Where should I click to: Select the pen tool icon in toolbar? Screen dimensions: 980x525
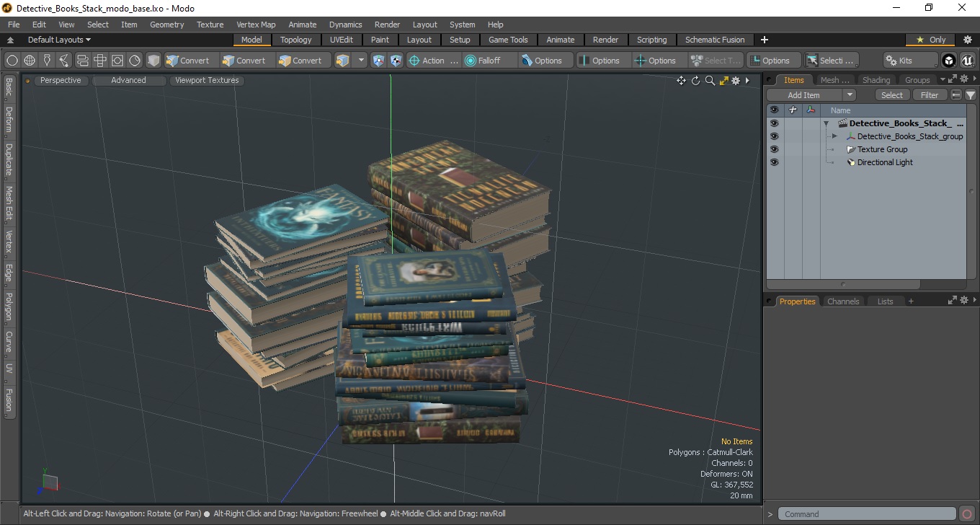tap(47, 61)
